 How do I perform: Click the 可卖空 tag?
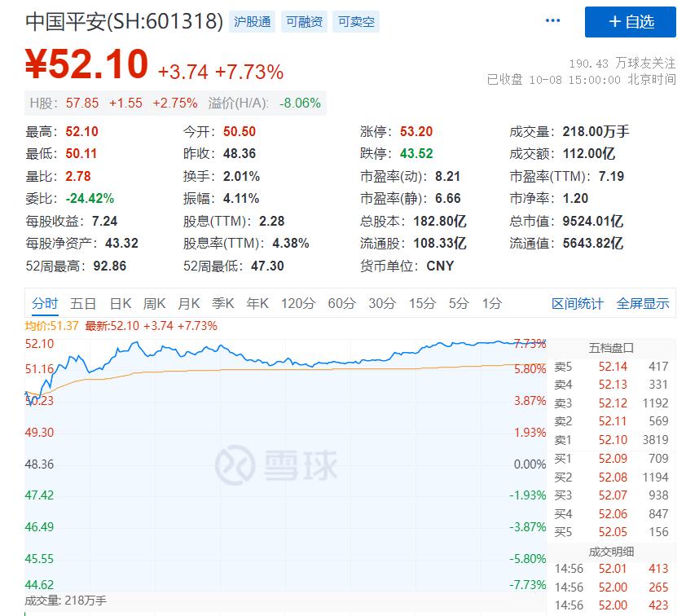(356, 22)
